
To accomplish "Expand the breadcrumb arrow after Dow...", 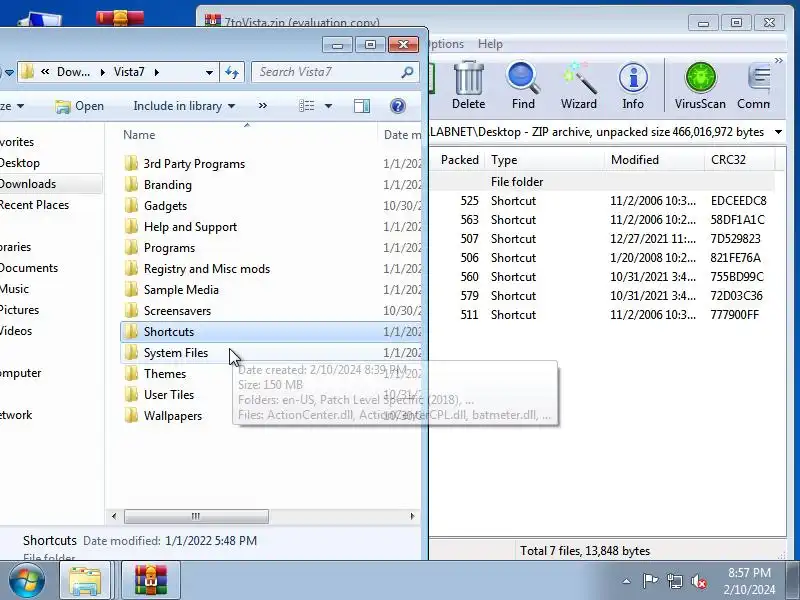I will (103, 72).
